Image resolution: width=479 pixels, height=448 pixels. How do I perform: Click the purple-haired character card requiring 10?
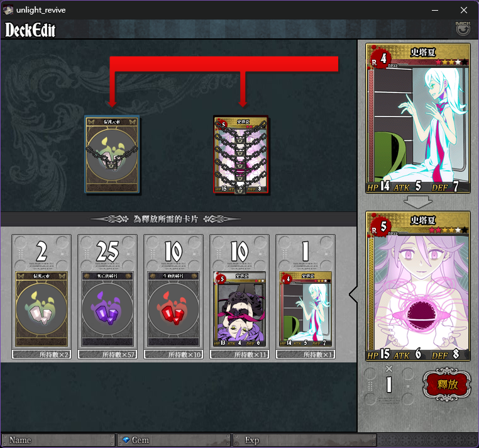(239, 296)
